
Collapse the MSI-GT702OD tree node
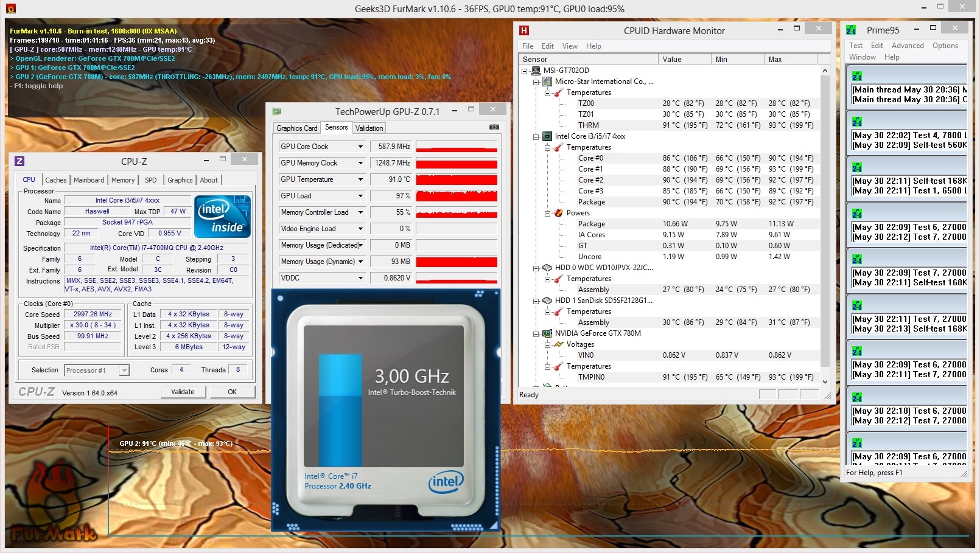click(x=525, y=71)
